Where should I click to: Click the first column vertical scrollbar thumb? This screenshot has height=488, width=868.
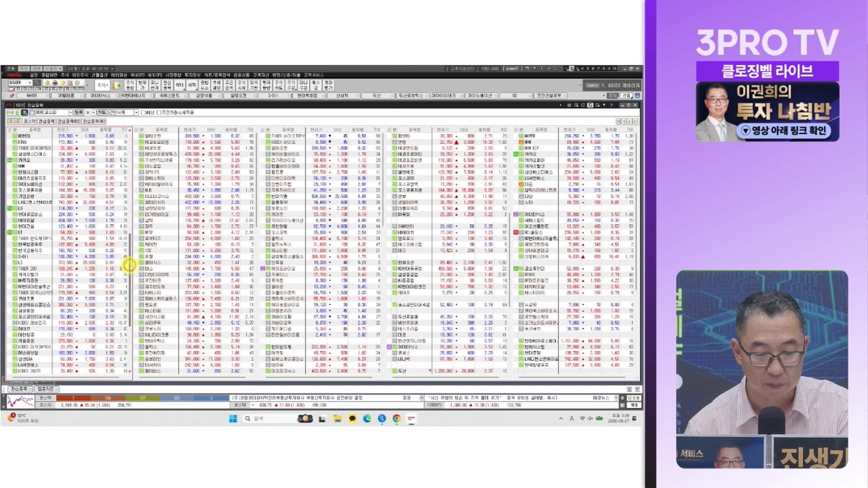pyautogui.click(x=130, y=280)
